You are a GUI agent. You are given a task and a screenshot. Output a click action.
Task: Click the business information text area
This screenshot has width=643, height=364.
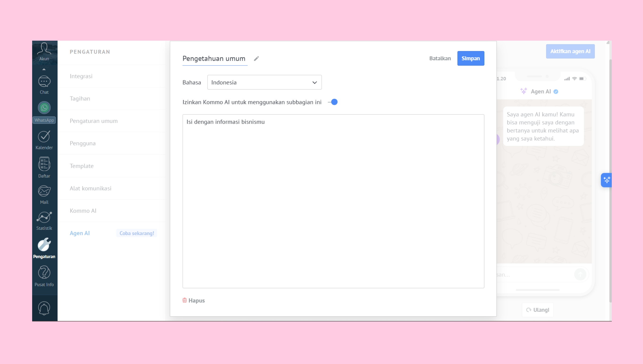(x=333, y=201)
